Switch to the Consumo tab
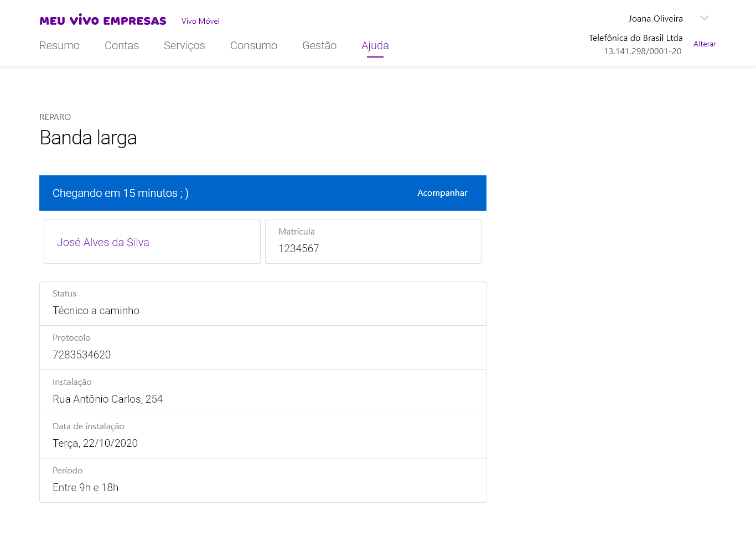Screen dimensions: 756x542 [253, 45]
